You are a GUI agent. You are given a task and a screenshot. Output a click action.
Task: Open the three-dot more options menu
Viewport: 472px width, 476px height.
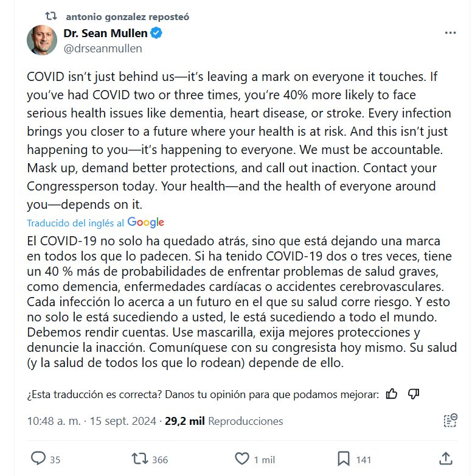pyautogui.click(x=451, y=33)
